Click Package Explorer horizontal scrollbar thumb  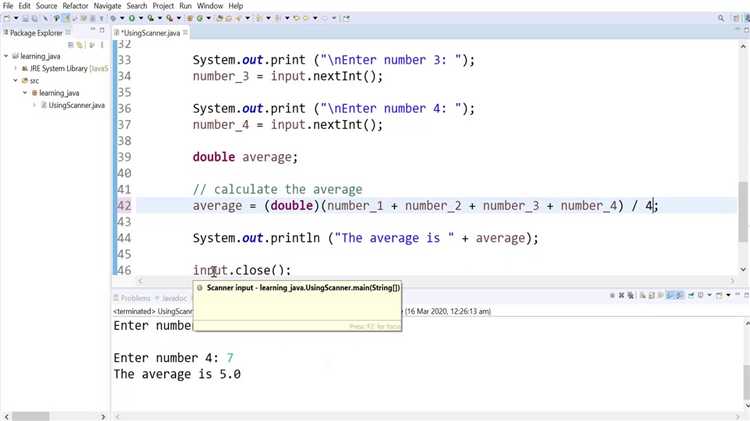[31, 416]
